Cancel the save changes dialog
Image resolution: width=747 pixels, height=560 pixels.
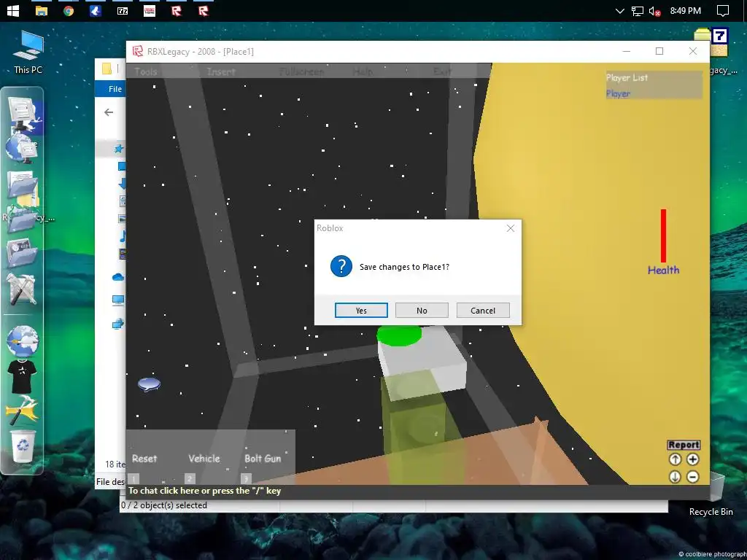(483, 311)
